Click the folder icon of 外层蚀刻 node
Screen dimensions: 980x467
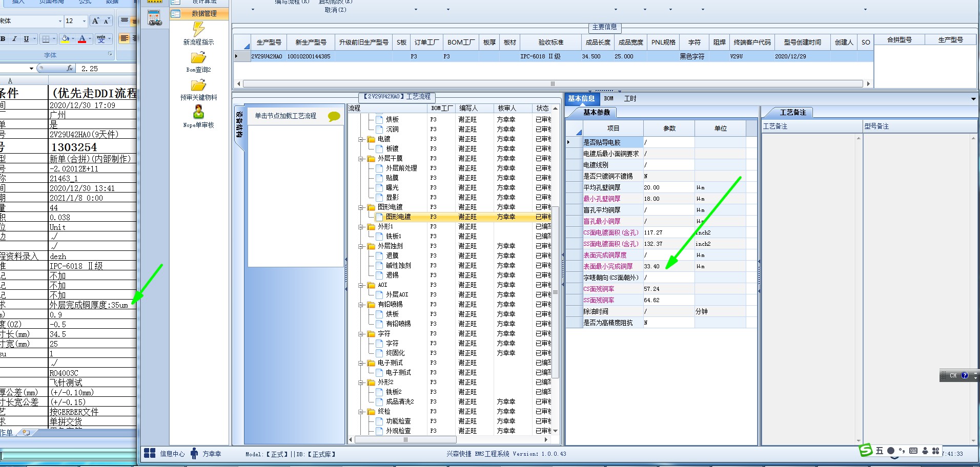pos(372,246)
